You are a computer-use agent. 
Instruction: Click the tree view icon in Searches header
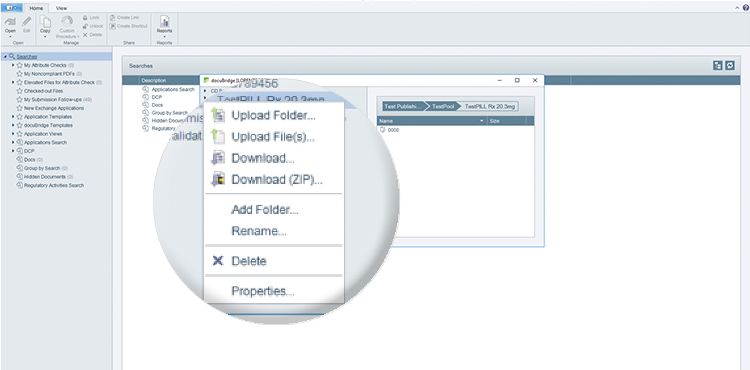(717, 65)
